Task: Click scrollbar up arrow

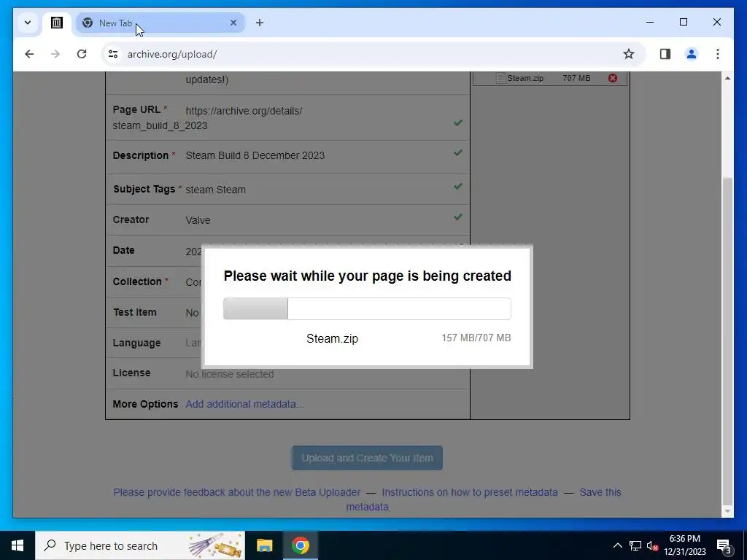Action: (727, 78)
